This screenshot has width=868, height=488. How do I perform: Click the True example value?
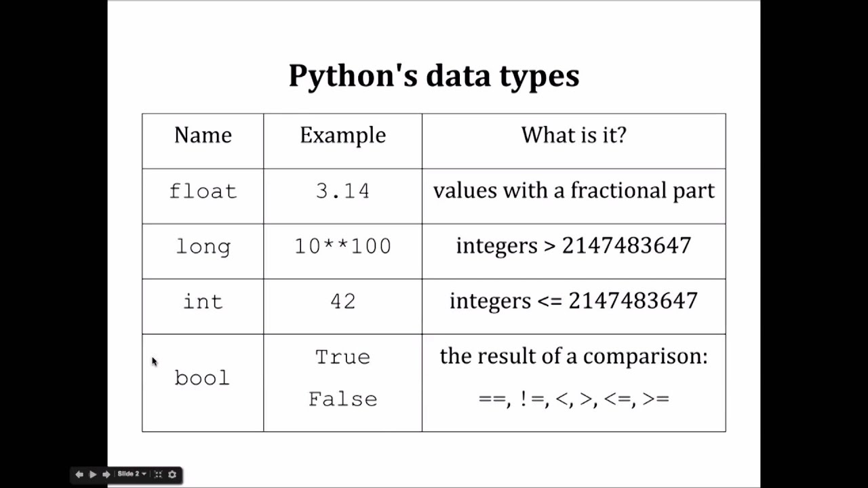coord(342,357)
